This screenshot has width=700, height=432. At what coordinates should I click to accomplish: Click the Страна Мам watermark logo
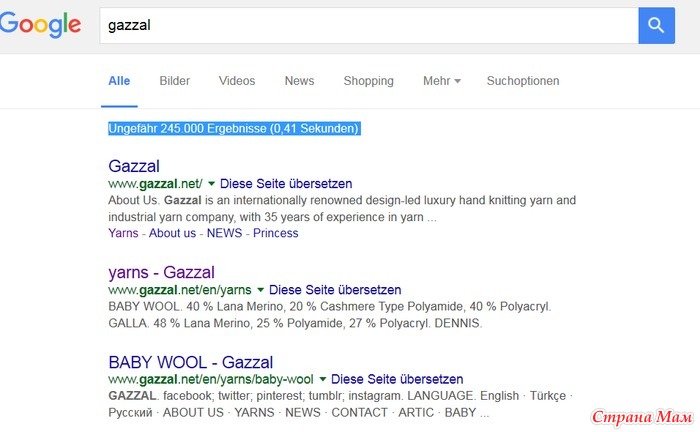pyautogui.click(x=642, y=417)
